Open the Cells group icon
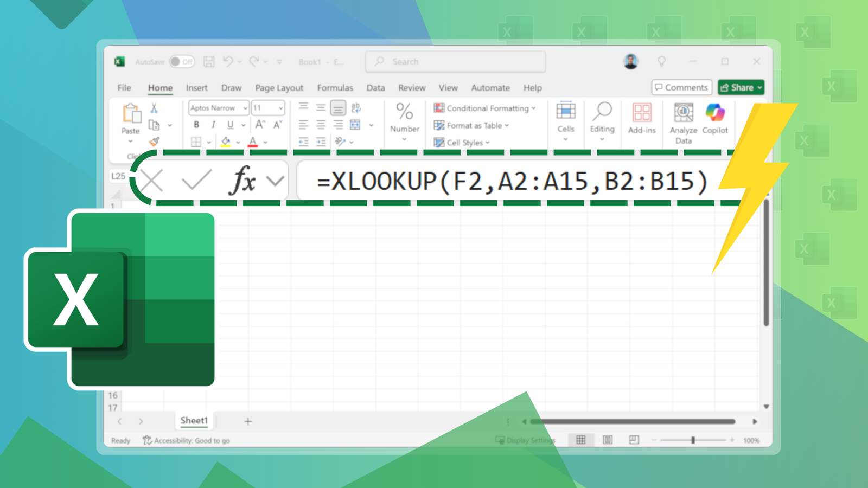Image resolution: width=868 pixels, height=488 pixels. click(x=566, y=111)
